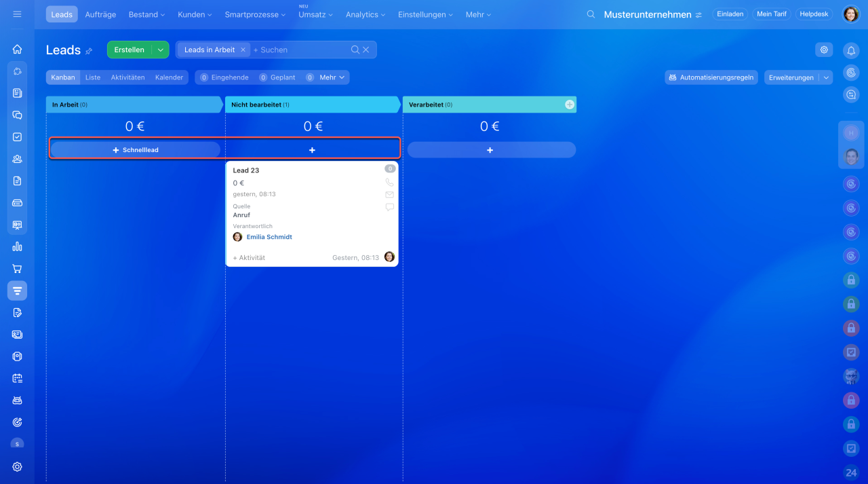Click + Aktivität on Lead 23

pos(249,258)
